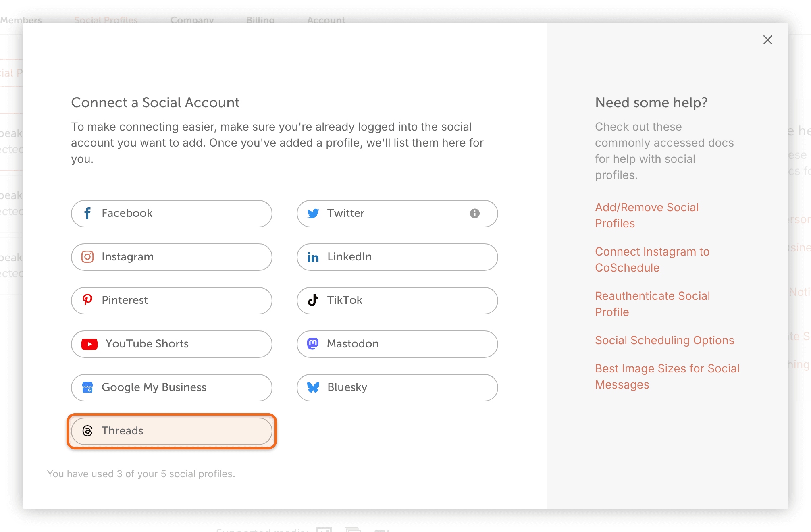Click the Threads logo icon
This screenshot has width=811, height=532.
[87, 431]
